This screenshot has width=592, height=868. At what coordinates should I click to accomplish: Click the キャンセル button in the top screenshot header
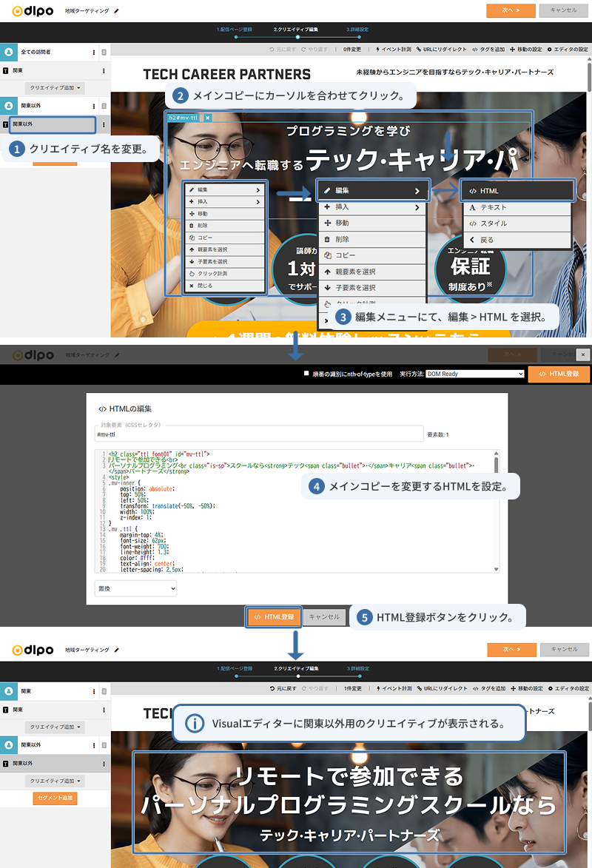pos(563,10)
